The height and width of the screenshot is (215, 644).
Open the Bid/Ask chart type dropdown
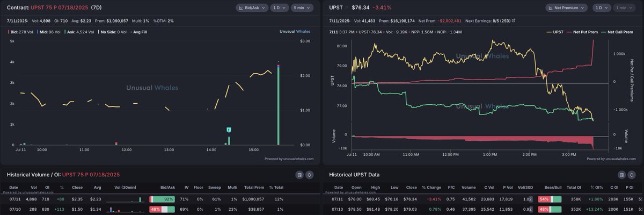click(252, 8)
